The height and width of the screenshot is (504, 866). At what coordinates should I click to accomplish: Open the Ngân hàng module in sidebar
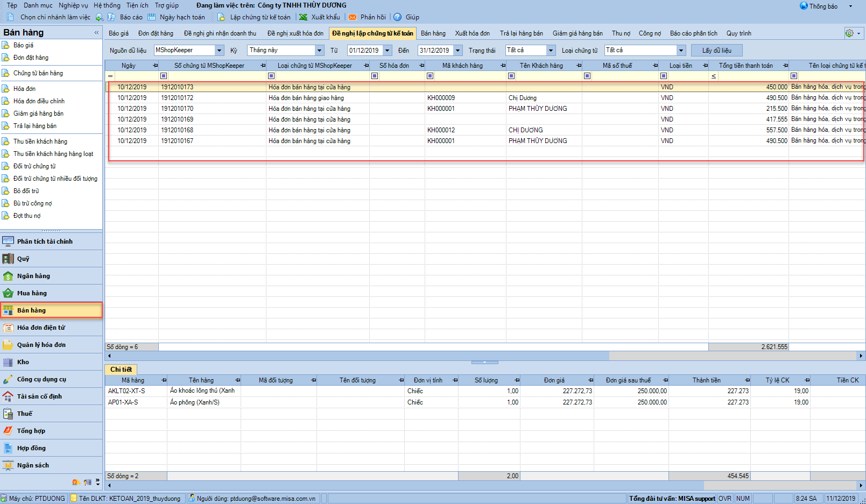point(33,276)
